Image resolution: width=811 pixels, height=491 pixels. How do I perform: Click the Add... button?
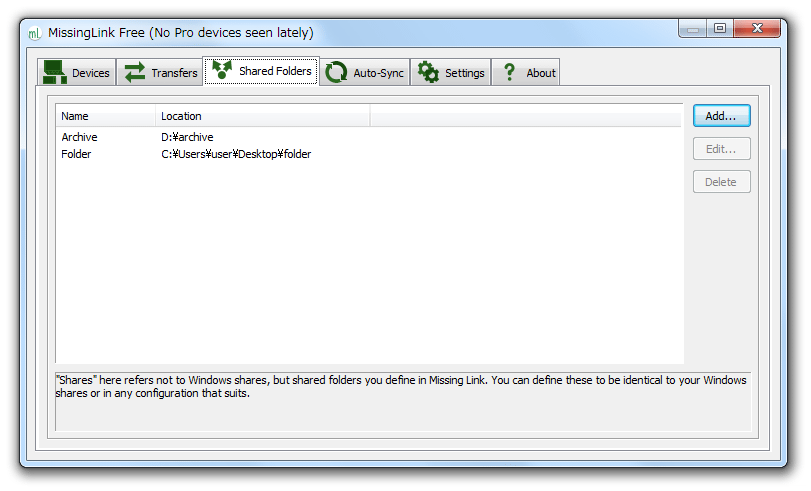click(722, 116)
